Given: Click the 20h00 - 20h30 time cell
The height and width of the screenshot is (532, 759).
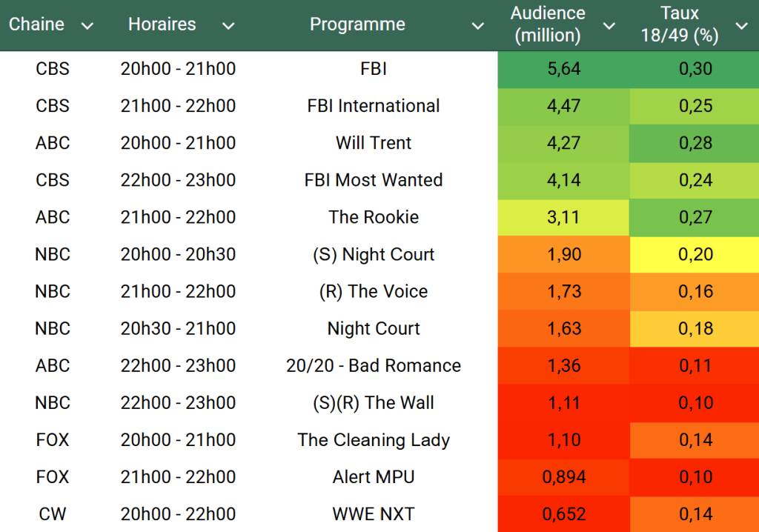Looking at the screenshot, I should [178, 254].
